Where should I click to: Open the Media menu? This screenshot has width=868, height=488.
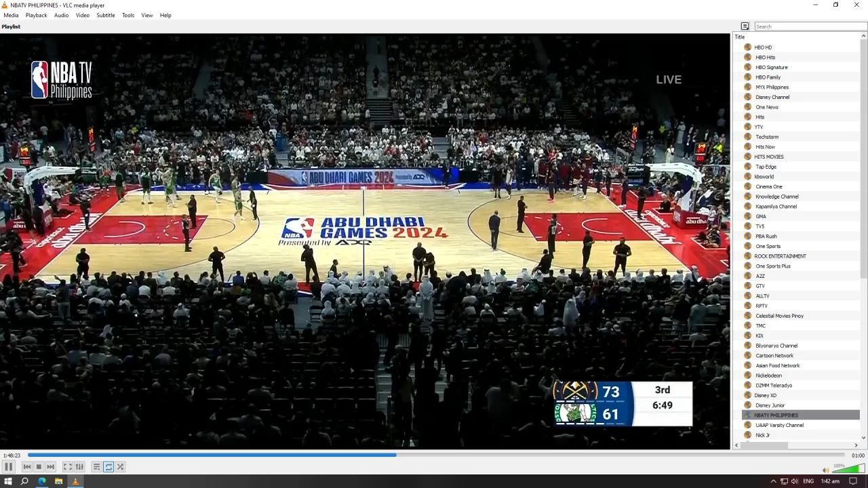(11, 15)
